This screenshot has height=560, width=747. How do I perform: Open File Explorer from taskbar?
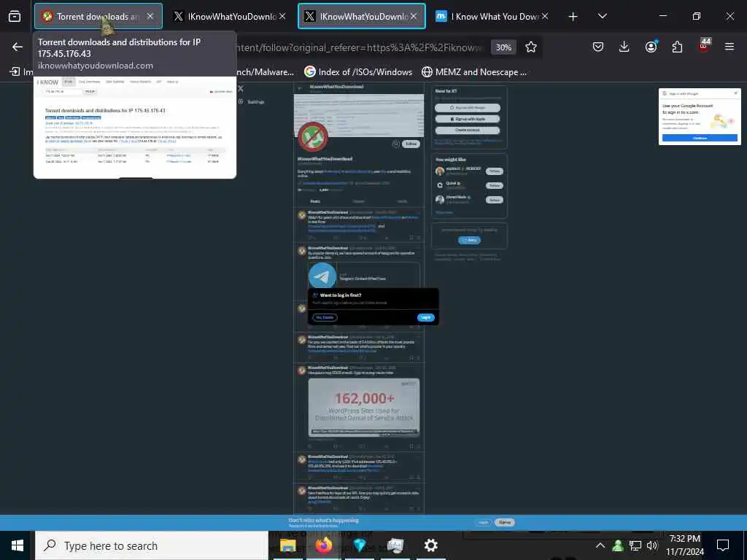coord(287,545)
